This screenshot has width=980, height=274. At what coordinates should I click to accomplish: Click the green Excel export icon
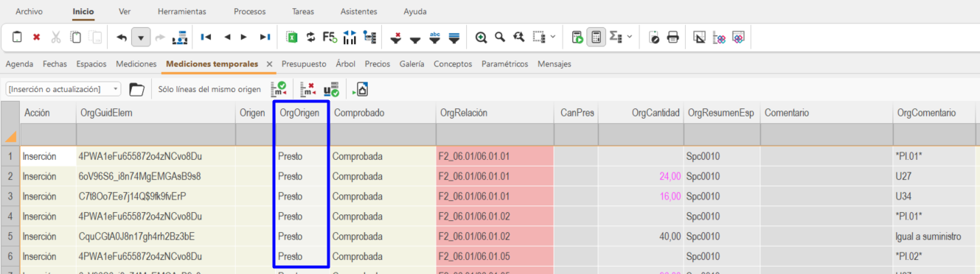(291, 37)
